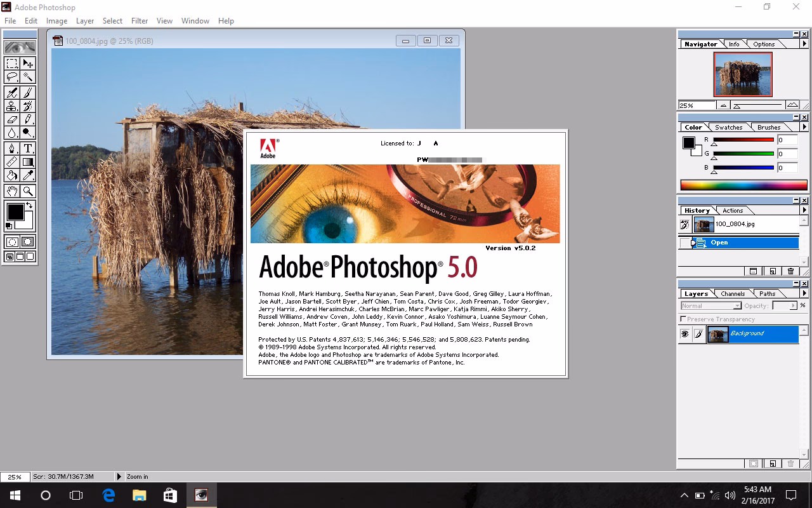
Task: Select the Rubber Stamp tool
Action: [13, 106]
